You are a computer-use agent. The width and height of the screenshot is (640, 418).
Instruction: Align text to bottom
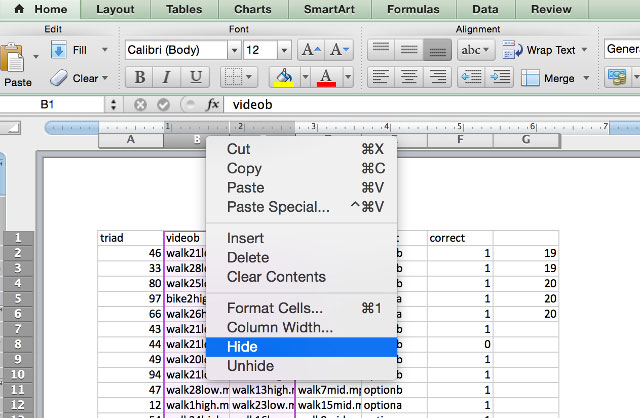[x=437, y=50]
